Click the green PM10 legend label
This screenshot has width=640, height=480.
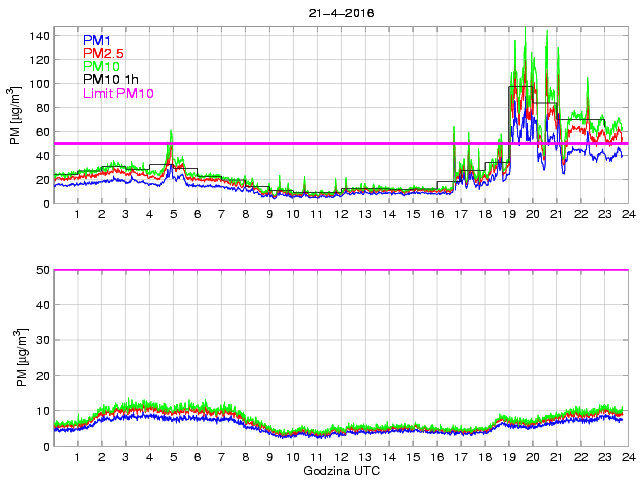tap(100, 66)
